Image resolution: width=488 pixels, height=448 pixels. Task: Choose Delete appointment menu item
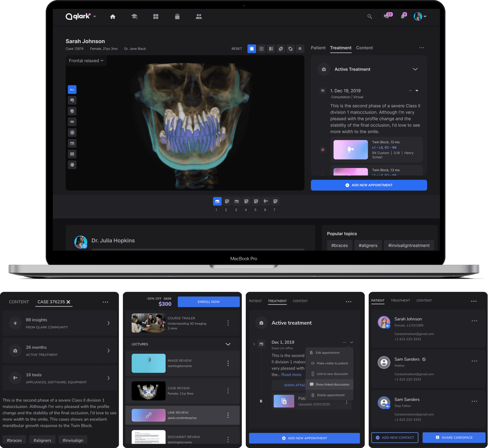[x=329, y=395]
